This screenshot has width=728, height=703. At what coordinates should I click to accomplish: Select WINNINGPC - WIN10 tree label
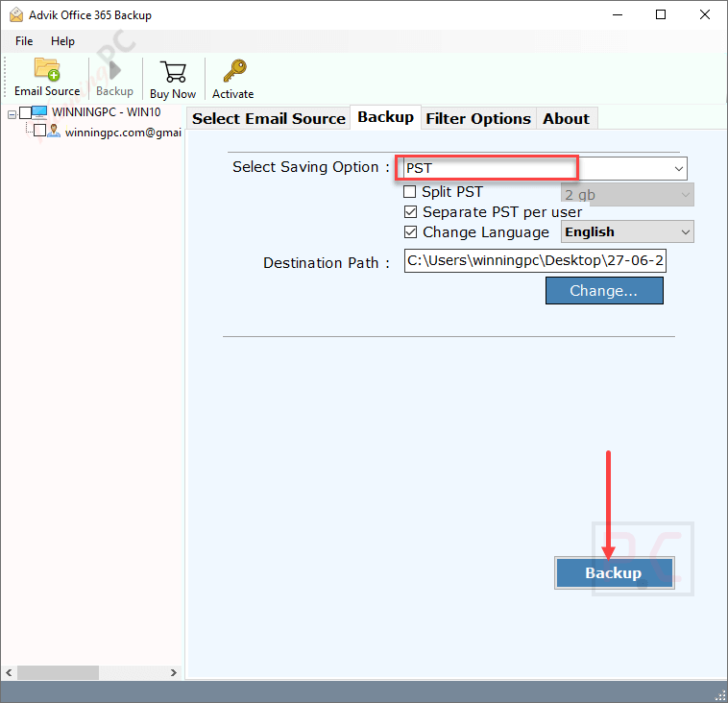click(107, 112)
